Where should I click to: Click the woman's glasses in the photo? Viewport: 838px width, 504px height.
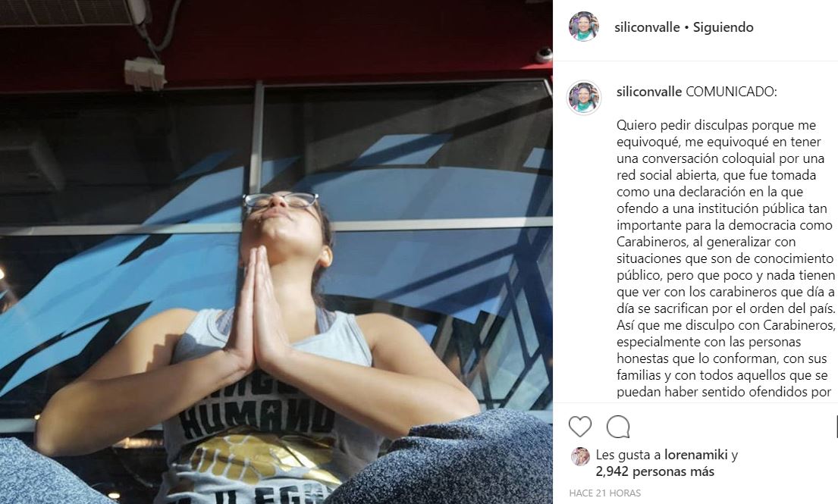coord(280,200)
